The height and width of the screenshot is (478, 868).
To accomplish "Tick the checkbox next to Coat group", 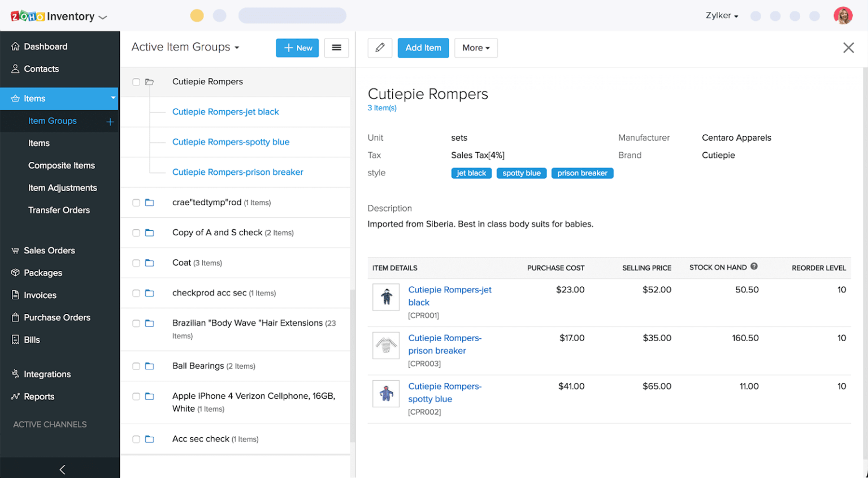I will (x=136, y=262).
